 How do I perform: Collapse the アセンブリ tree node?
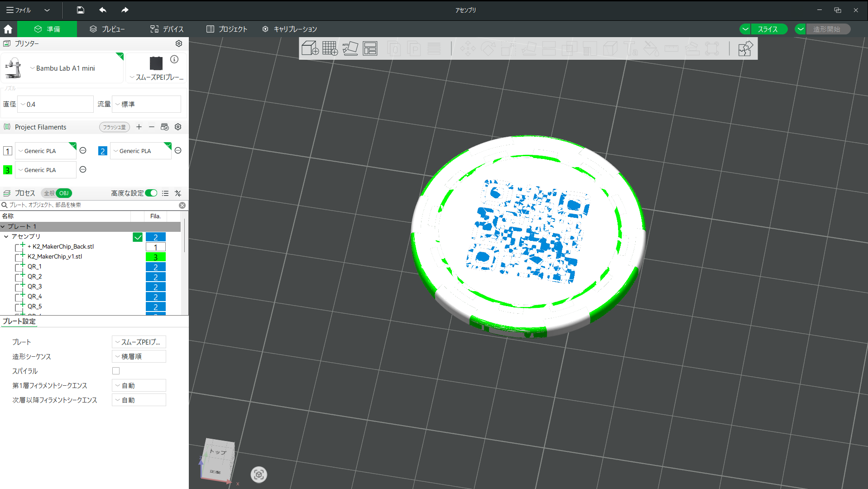click(6, 236)
